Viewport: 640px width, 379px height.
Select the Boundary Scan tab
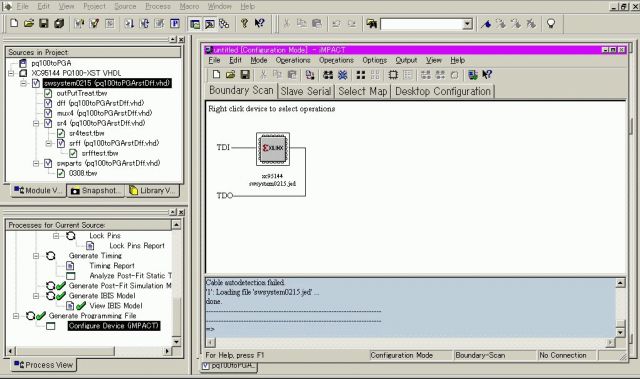(x=241, y=90)
